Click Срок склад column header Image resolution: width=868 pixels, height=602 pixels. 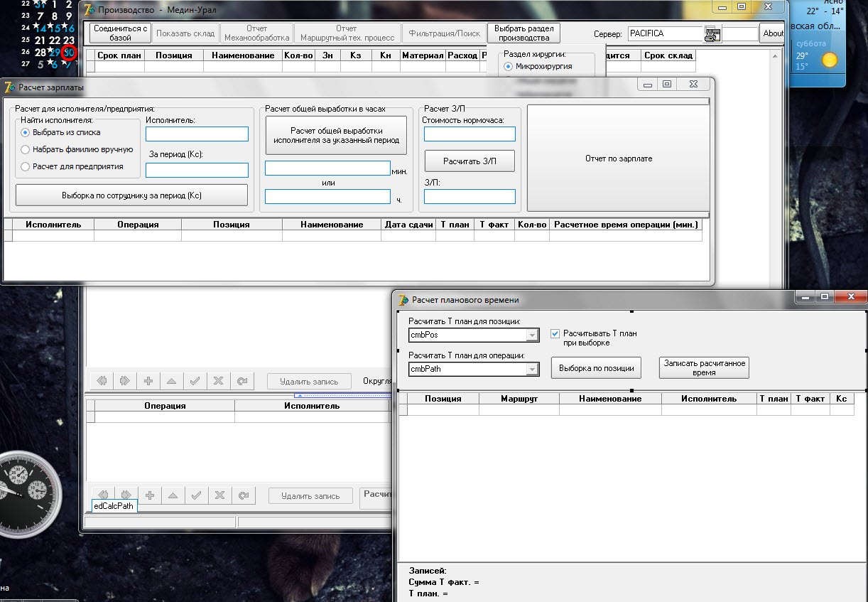point(668,55)
